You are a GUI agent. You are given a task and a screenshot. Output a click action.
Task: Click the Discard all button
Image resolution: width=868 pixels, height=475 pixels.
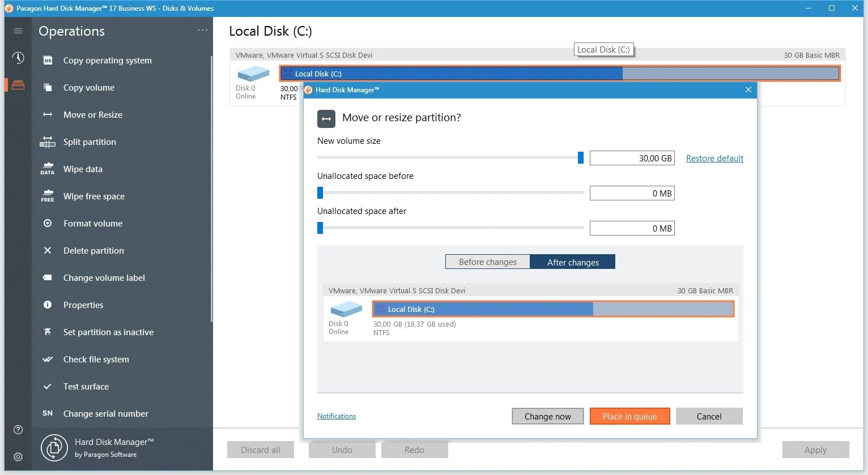tap(261, 450)
